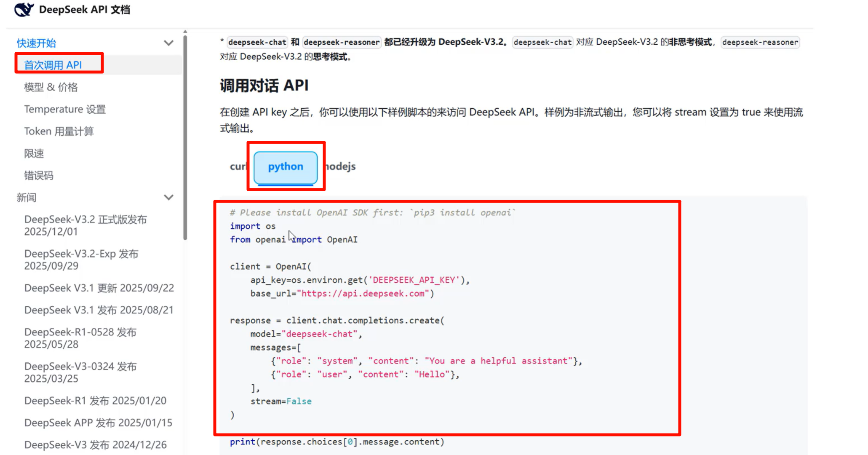Open the 限速 page

[x=34, y=153]
